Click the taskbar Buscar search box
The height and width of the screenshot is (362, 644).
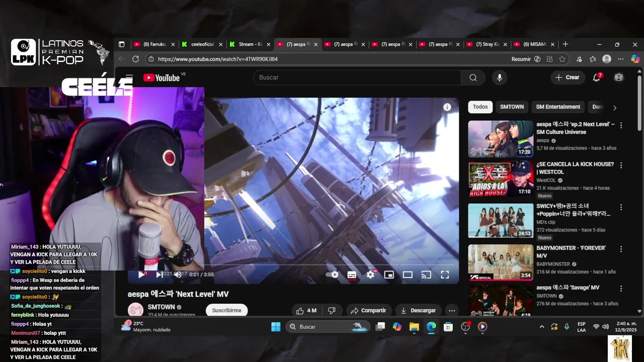click(x=328, y=327)
